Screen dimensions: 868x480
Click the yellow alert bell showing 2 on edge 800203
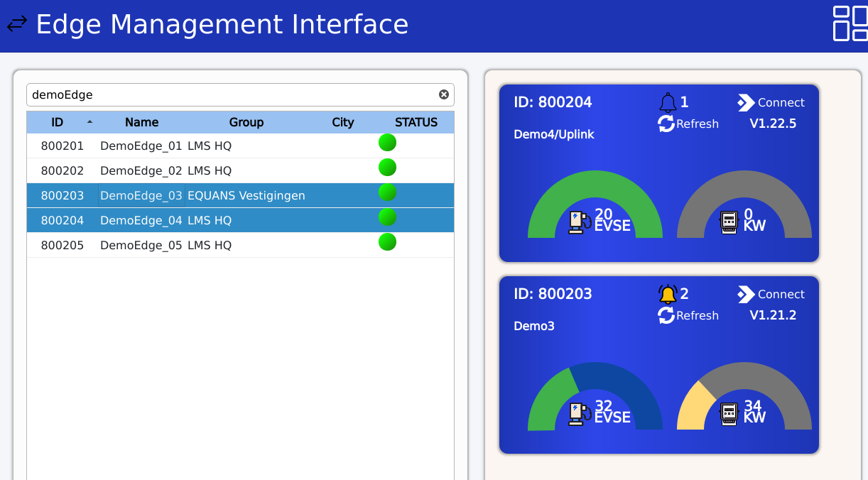[668, 293]
